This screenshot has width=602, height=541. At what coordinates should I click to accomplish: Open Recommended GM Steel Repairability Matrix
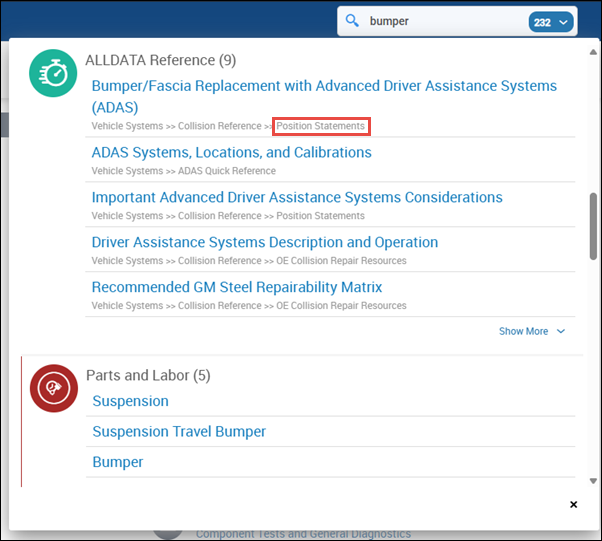[236, 287]
